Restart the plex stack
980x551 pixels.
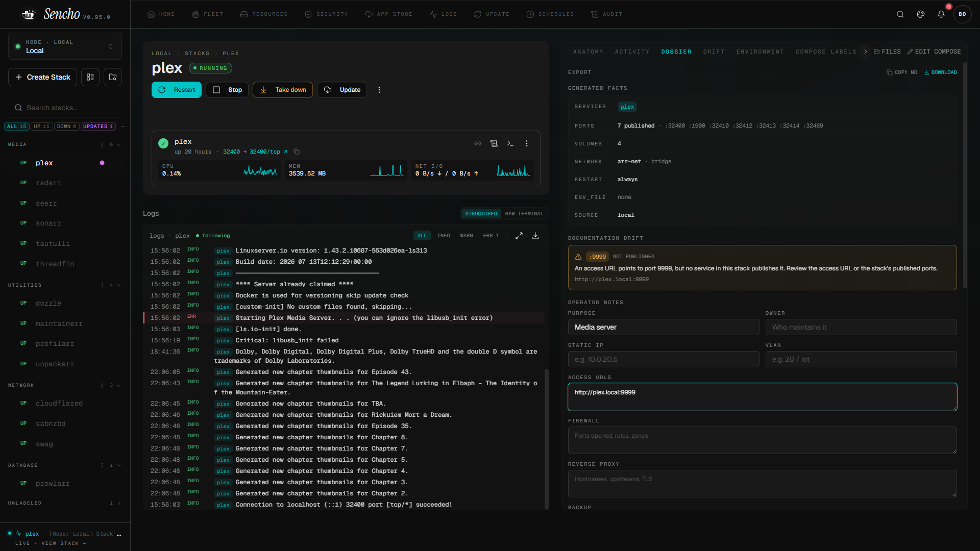[x=177, y=90]
